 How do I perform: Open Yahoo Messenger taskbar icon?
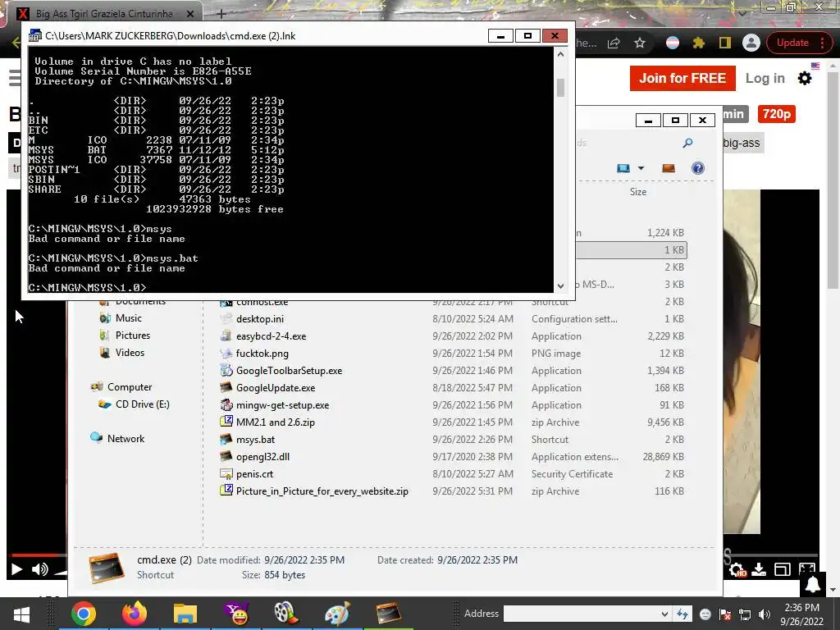[x=235, y=614]
